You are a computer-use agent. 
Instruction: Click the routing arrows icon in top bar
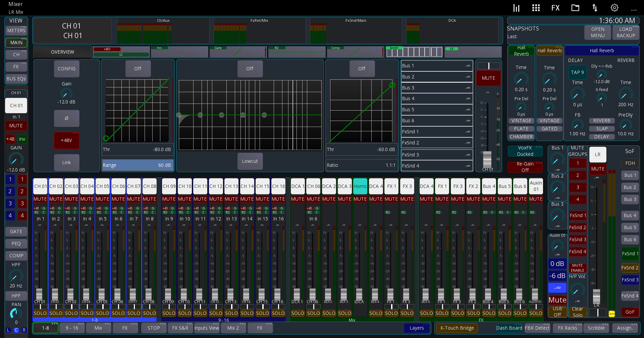coord(595,8)
